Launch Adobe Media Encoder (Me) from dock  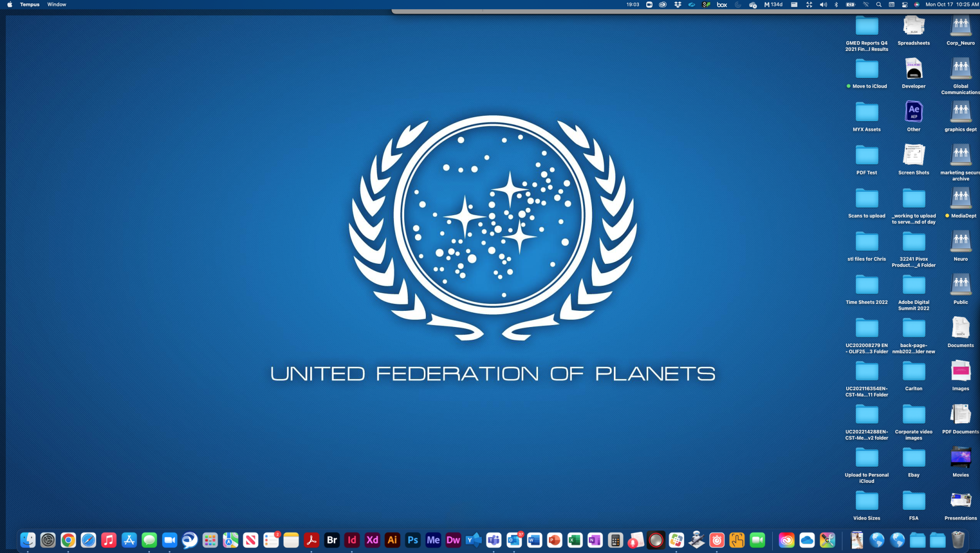click(433, 540)
